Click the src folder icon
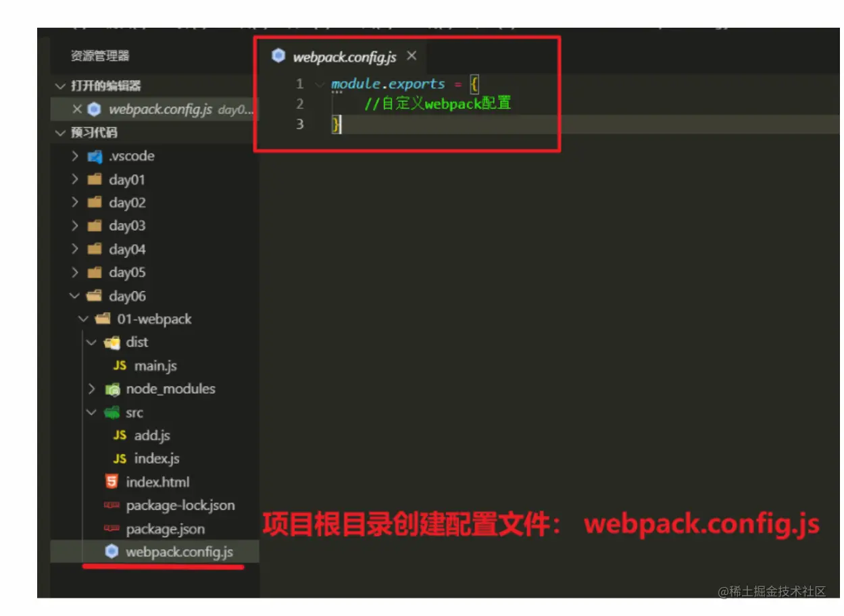 coord(111,413)
